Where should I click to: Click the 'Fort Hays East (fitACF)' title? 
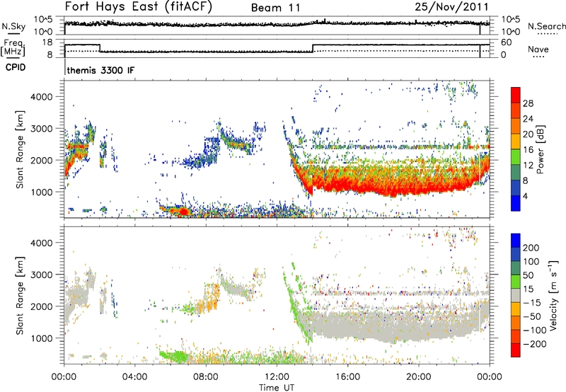(x=138, y=6)
